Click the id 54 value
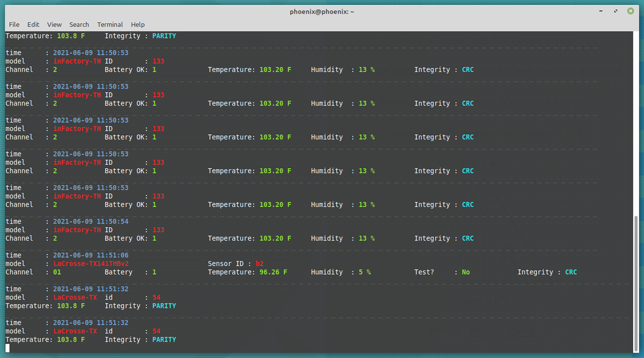 click(157, 297)
